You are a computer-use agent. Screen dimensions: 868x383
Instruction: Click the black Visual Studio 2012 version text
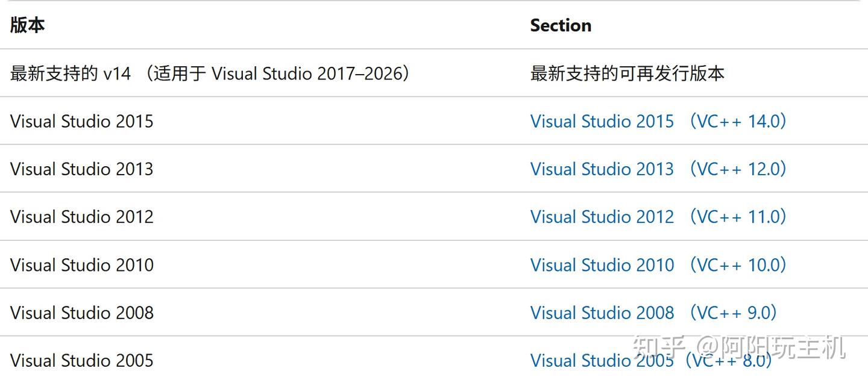82,217
